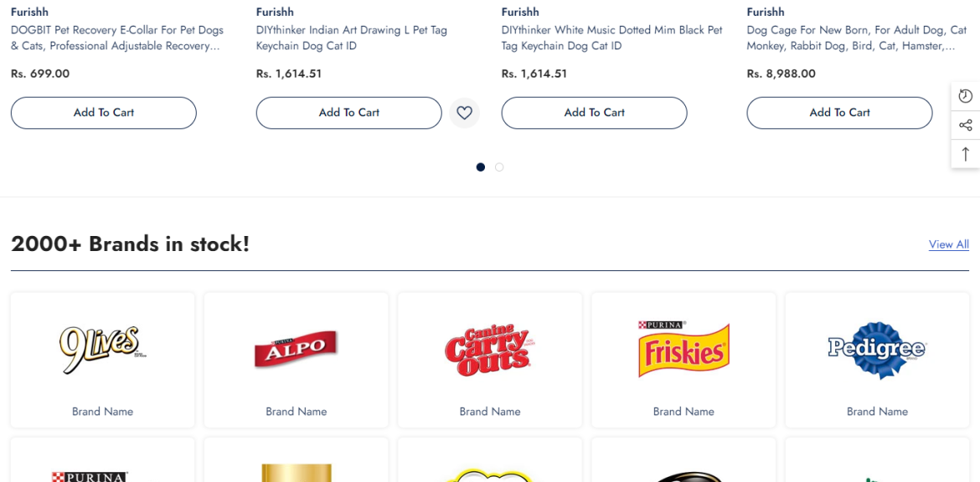Choose the Friskies brand logo
980x482 pixels.
[683, 350]
